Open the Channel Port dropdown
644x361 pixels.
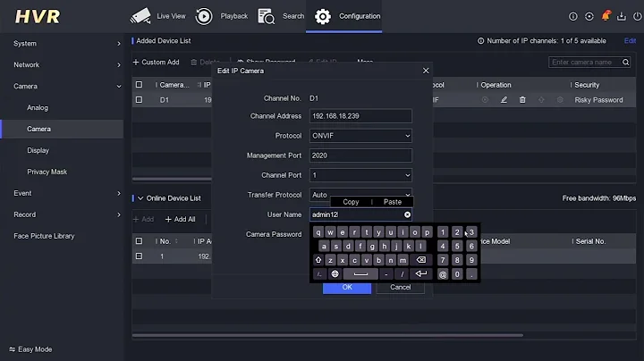360,175
